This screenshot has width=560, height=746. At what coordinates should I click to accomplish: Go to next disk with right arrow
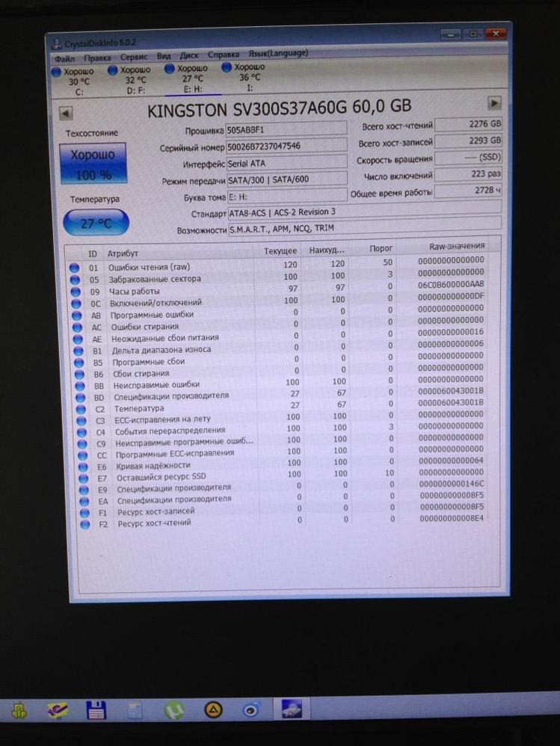click(494, 102)
